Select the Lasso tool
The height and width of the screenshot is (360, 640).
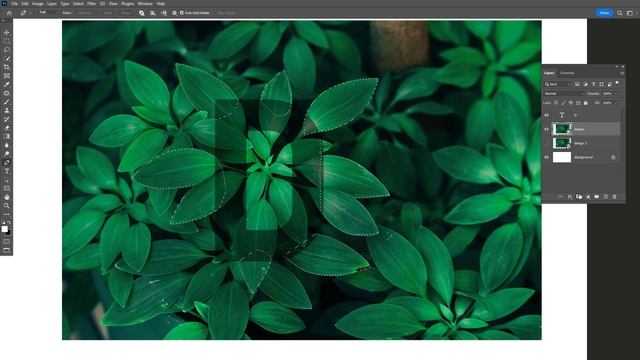click(x=7, y=49)
